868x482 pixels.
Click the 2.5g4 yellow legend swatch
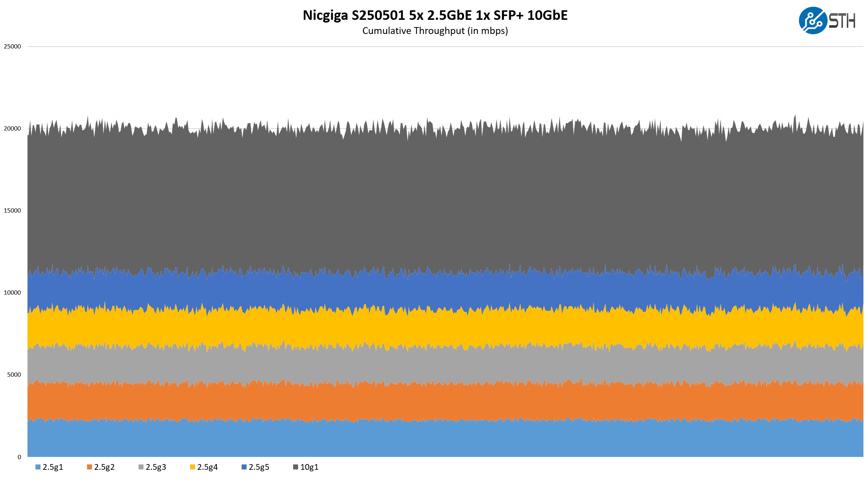192,467
